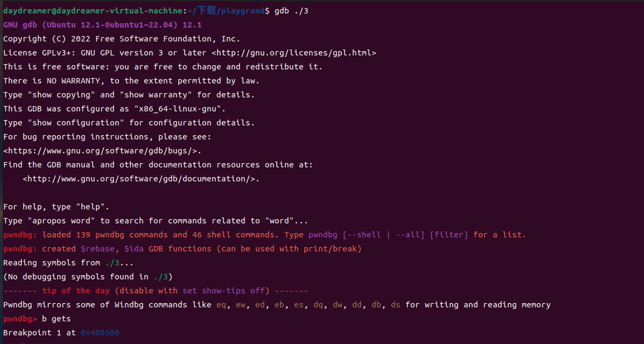Click the 'This is free software' line
The image size is (644, 344).
(x=163, y=67)
